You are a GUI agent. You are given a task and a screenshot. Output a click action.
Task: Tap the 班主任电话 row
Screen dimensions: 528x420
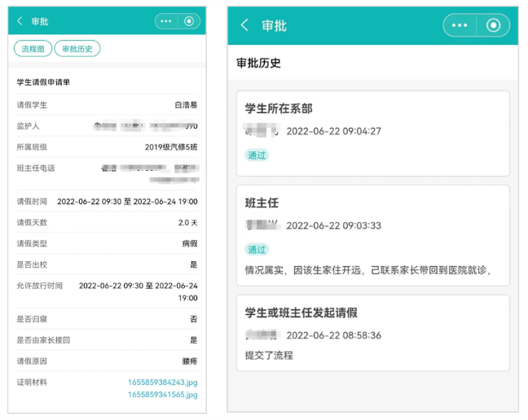[107, 168]
